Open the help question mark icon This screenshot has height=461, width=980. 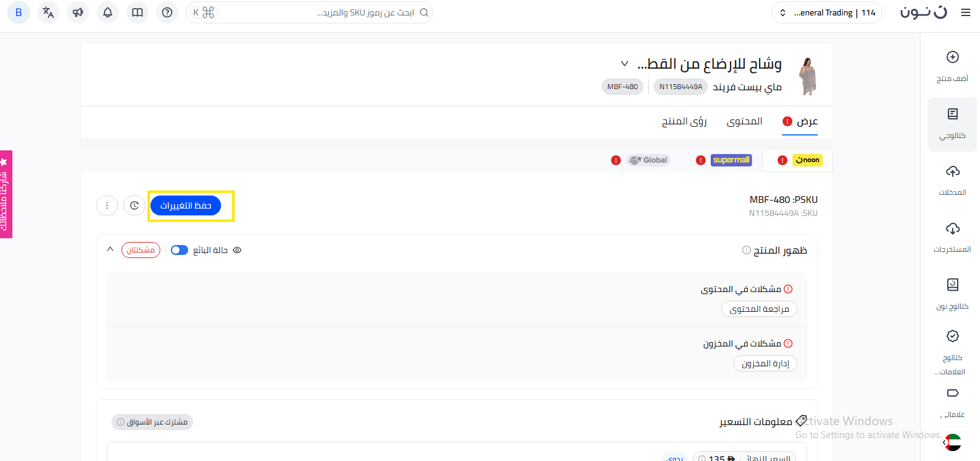click(167, 12)
